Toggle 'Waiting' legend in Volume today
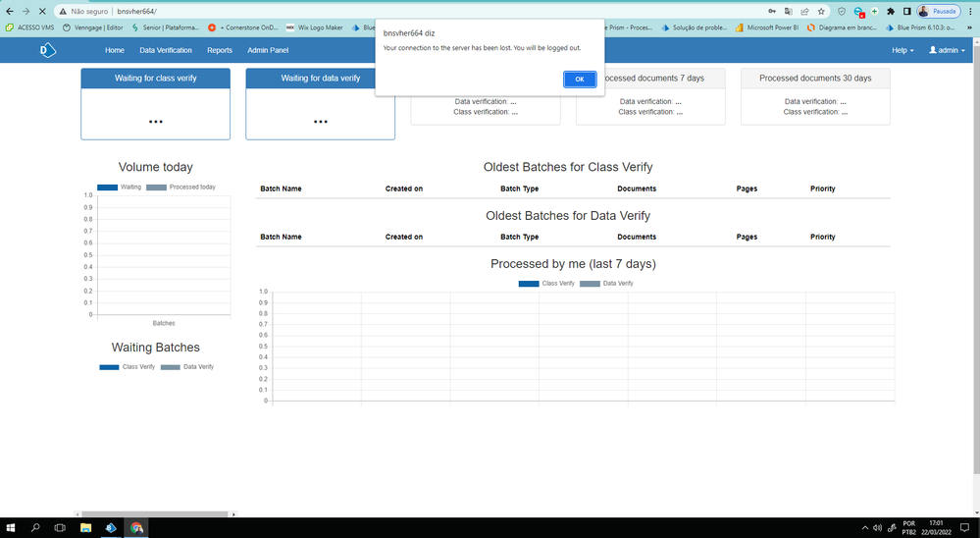Viewport: 980px width, 538px height. [119, 188]
